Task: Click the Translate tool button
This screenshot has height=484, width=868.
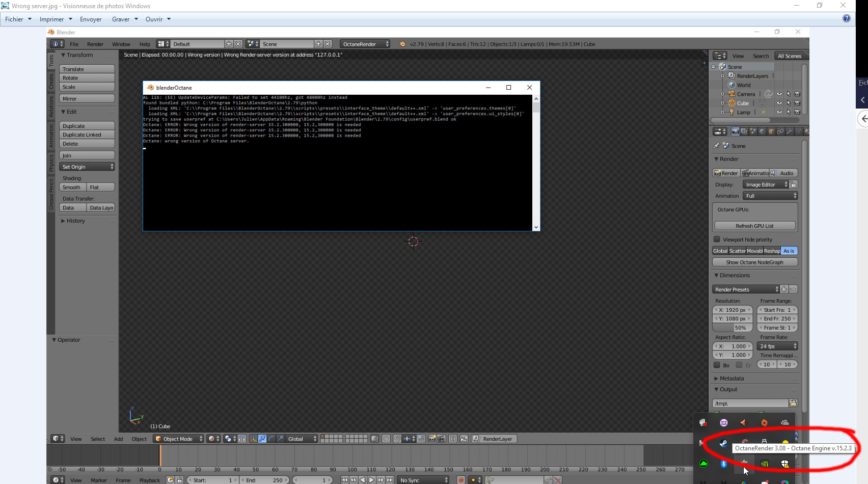Action: 87,69
